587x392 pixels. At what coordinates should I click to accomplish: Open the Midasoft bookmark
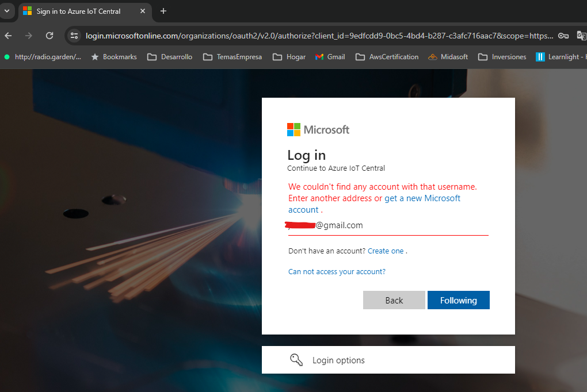[x=448, y=57]
